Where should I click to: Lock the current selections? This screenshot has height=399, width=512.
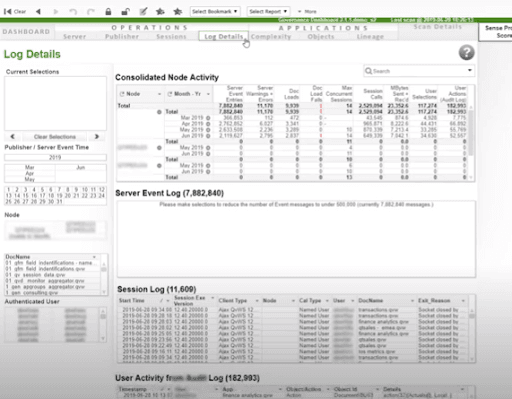108,12
